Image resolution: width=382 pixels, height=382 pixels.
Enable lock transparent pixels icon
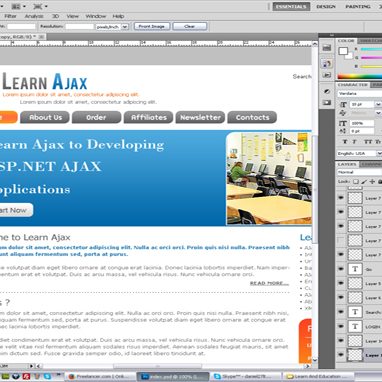coord(356,182)
